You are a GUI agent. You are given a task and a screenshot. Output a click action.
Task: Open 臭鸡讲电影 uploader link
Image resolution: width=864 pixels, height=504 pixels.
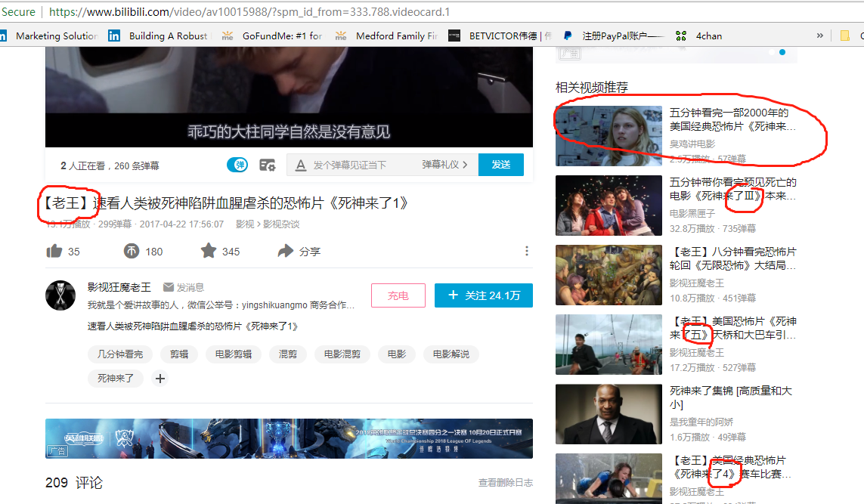tap(692, 144)
